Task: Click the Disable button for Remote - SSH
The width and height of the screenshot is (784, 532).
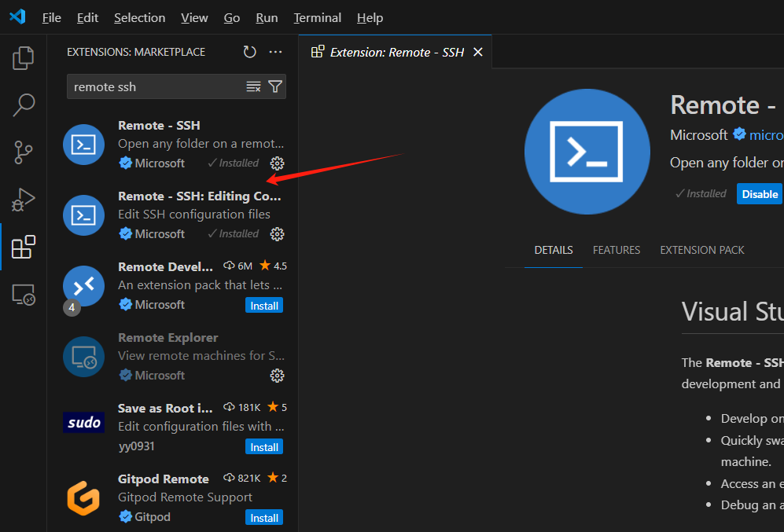Action: (760, 194)
